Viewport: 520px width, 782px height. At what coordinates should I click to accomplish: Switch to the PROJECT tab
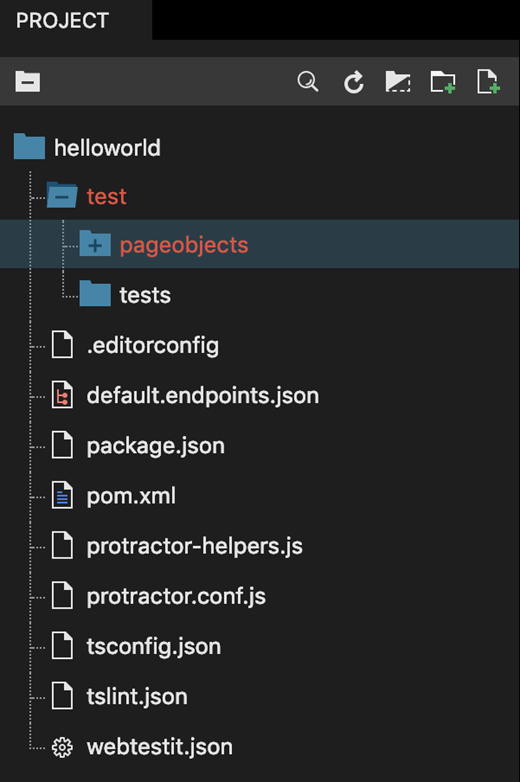point(62,20)
